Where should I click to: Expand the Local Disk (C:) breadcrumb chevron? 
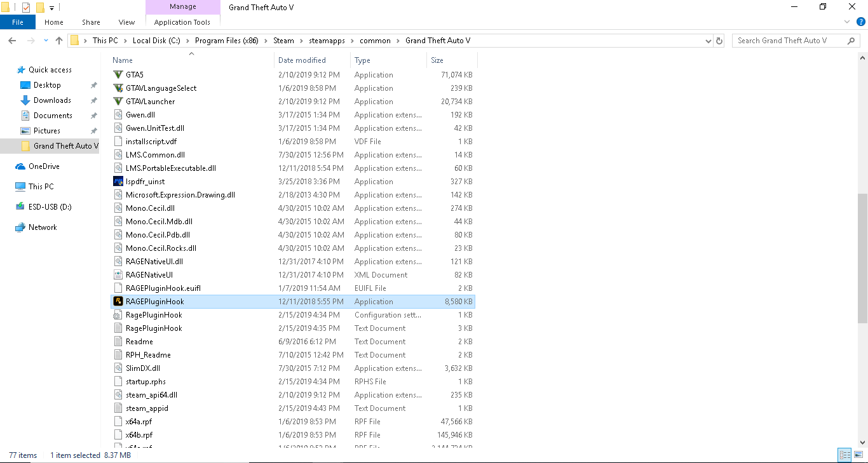[188, 41]
